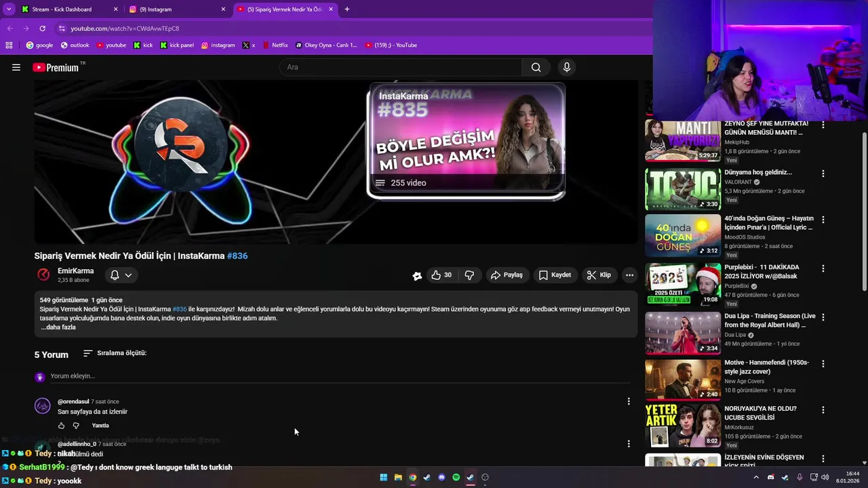Create a clip with the Klip button
The width and height of the screenshot is (868, 488).
(x=599, y=275)
